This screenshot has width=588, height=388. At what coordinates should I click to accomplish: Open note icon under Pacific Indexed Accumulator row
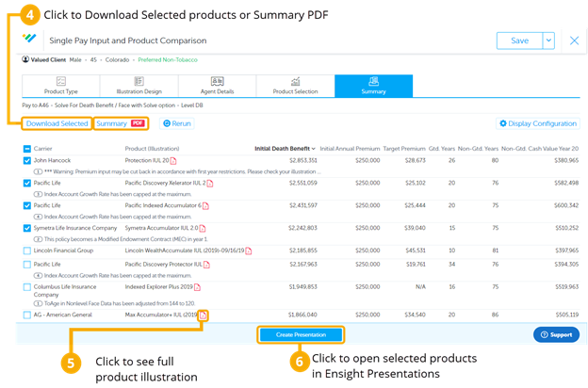tap(38, 217)
